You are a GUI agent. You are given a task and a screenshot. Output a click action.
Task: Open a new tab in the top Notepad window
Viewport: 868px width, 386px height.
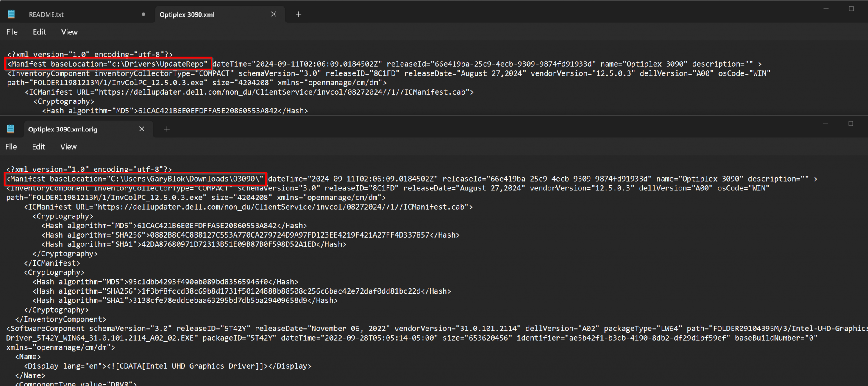click(x=298, y=14)
